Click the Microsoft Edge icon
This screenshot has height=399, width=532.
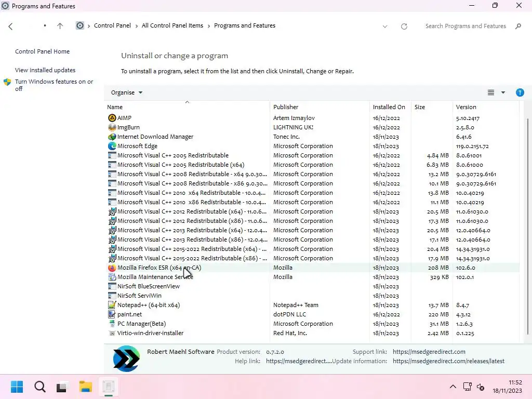112,146
